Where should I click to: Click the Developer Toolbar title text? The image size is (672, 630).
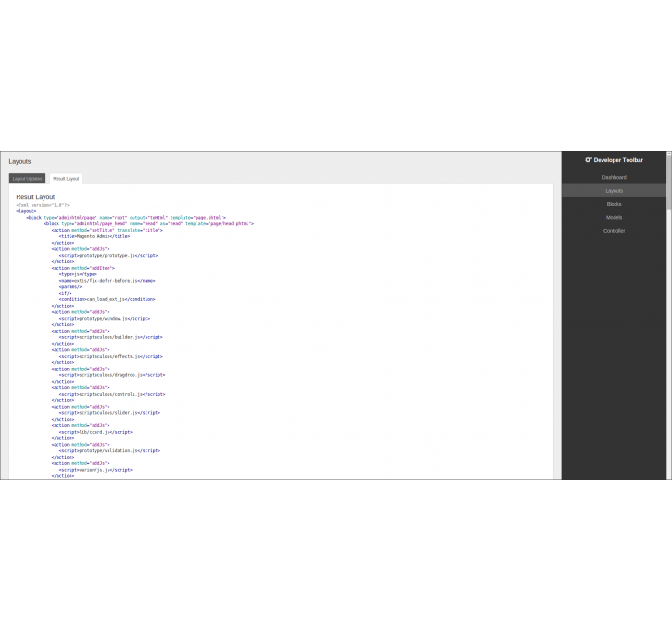point(618,160)
